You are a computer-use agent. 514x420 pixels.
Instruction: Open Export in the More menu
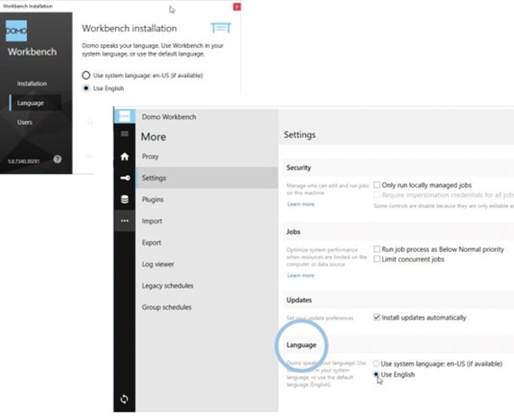[x=207, y=242]
